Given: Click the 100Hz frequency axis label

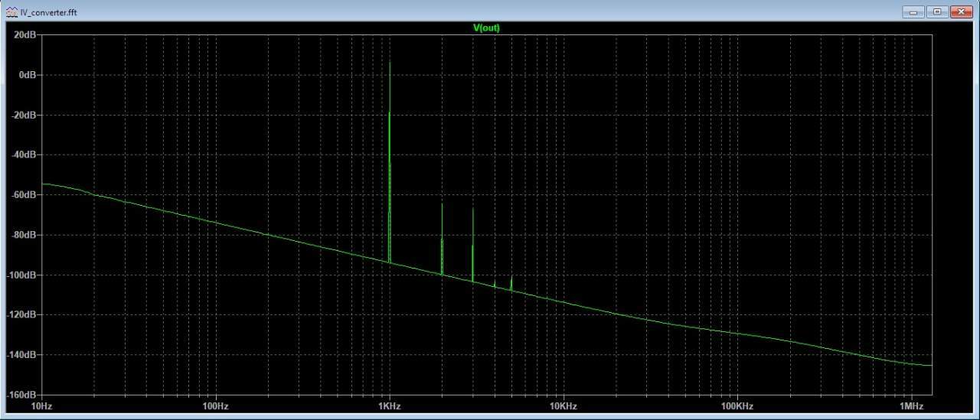Looking at the screenshot, I should 215,405.
